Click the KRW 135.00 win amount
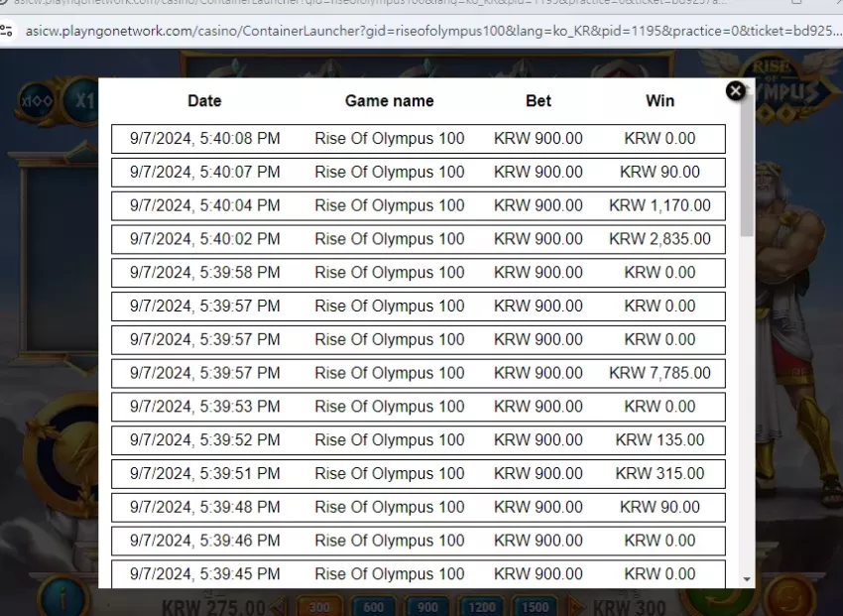Viewport: 843px width, 616px height. pos(660,439)
